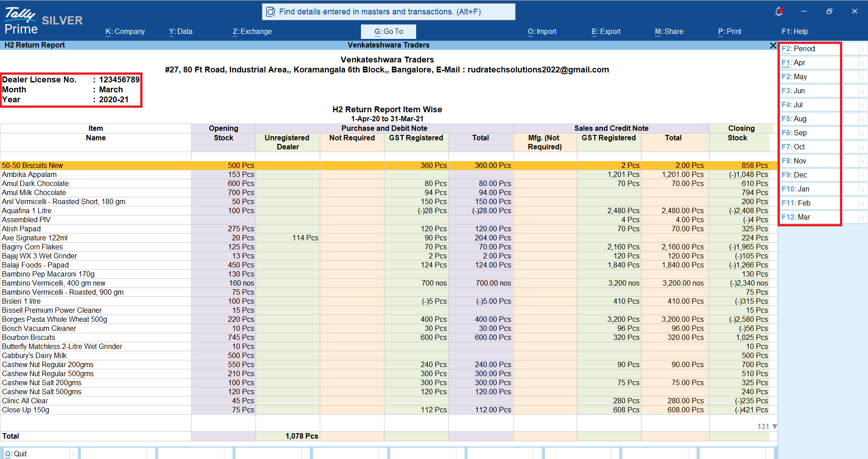Open the Exchange menu
Screen dimensions: 868x459
tap(252, 32)
